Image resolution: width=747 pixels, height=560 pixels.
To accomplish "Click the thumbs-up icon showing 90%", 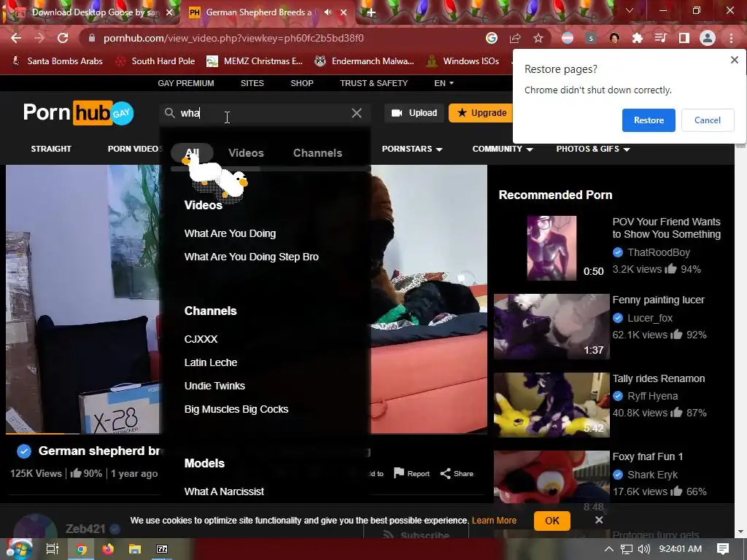I will point(76,472).
